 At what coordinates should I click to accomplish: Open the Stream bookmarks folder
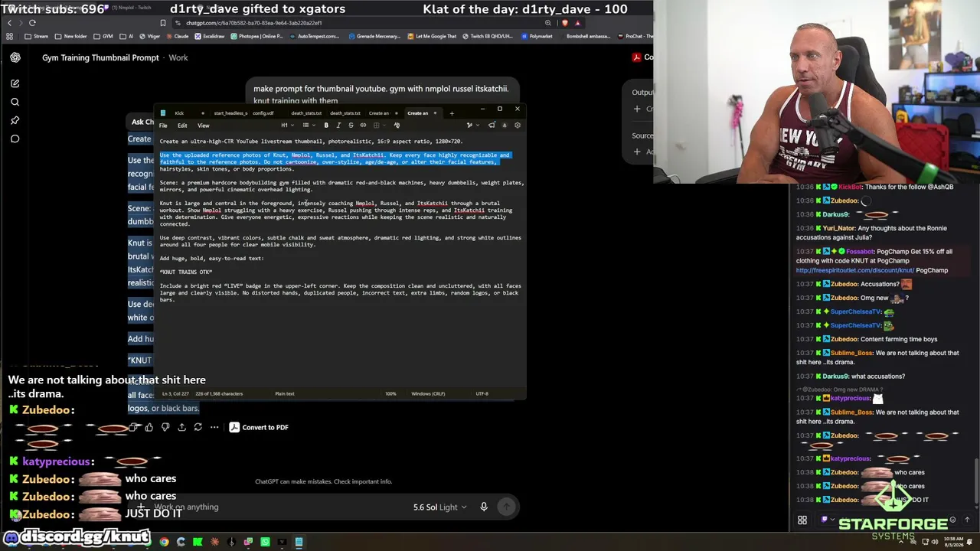(x=37, y=36)
